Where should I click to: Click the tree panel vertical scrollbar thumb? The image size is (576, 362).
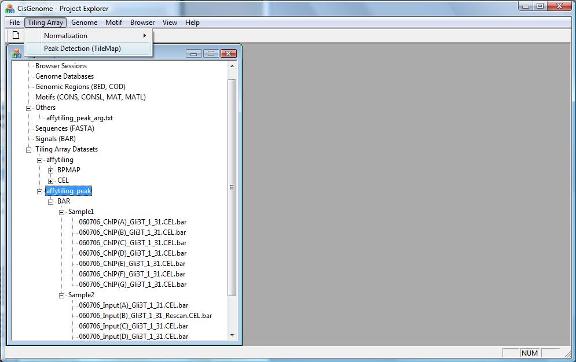(232, 187)
